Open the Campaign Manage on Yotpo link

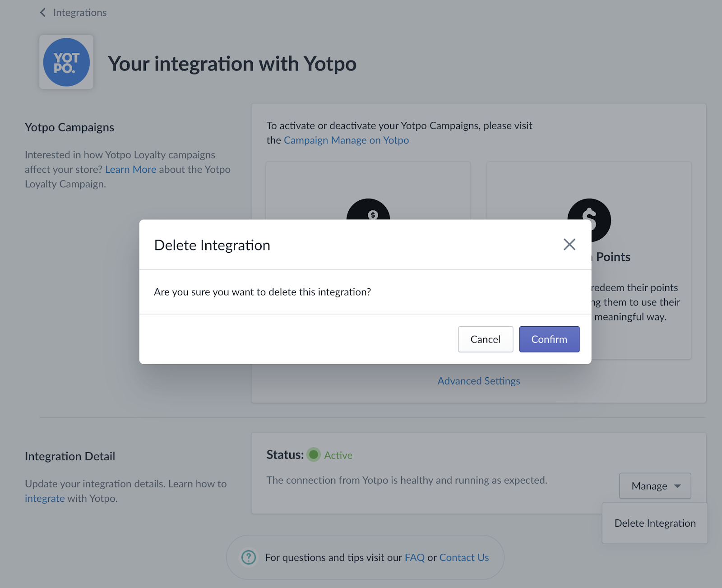346,140
